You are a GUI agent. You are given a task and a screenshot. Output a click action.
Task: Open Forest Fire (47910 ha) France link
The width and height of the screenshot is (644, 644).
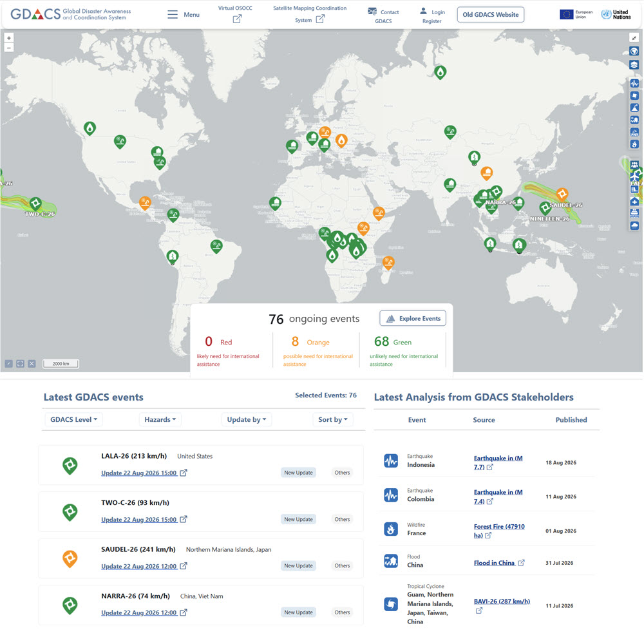tap(499, 531)
